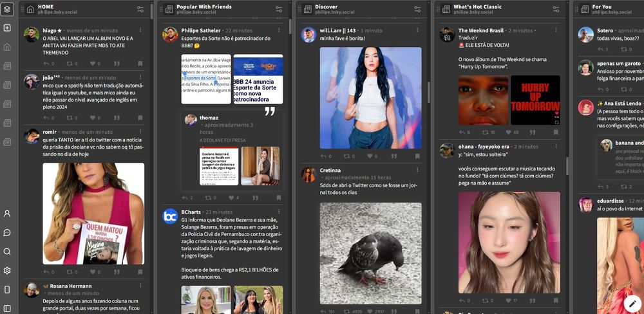Open BCharts' profile name link
This screenshot has width=644, height=314.
191,212
